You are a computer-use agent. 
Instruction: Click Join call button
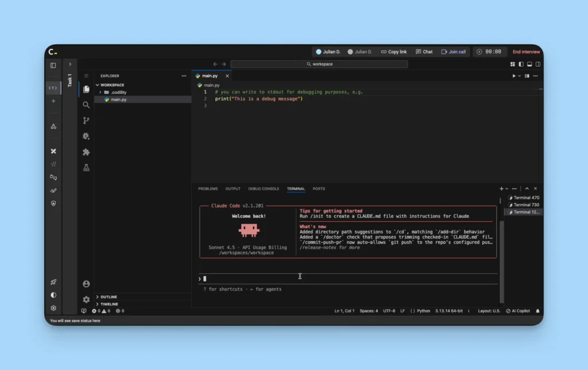(454, 52)
